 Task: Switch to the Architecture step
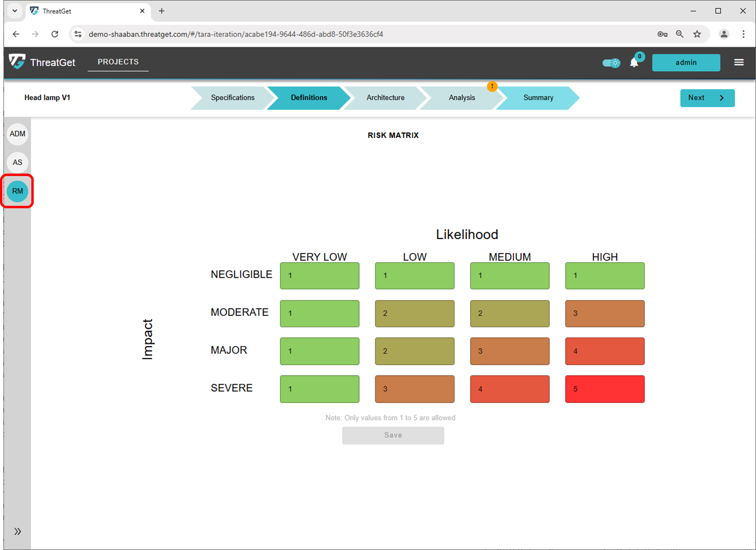[386, 98]
